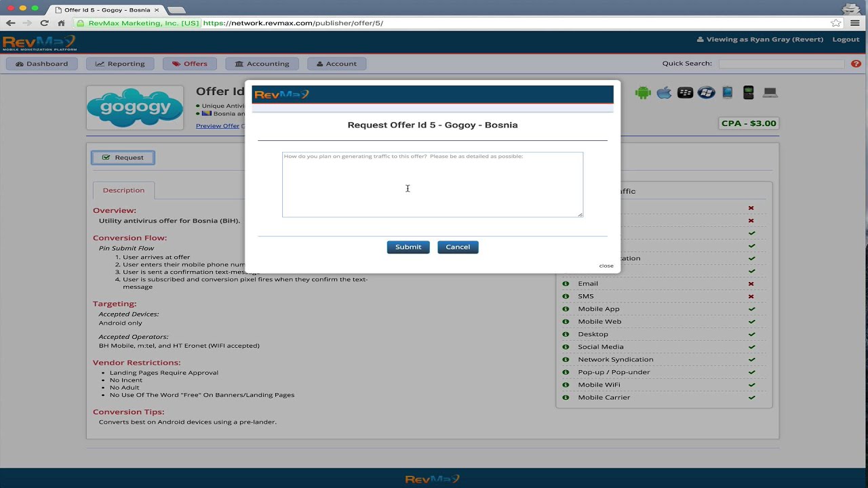Submit the offer request
868x488 pixels.
pos(408,247)
